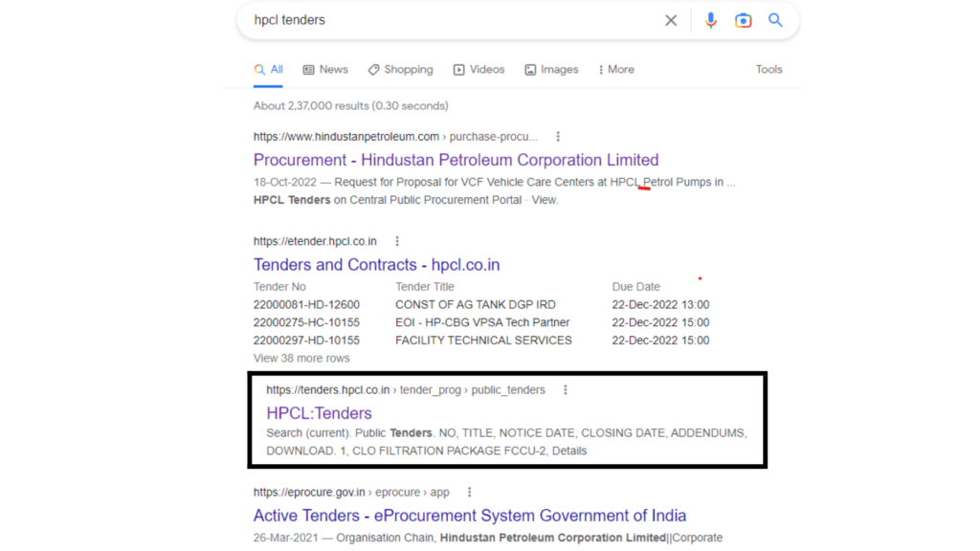Open the Tools filter options
The width and height of the screenshot is (980, 551).
(768, 70)
